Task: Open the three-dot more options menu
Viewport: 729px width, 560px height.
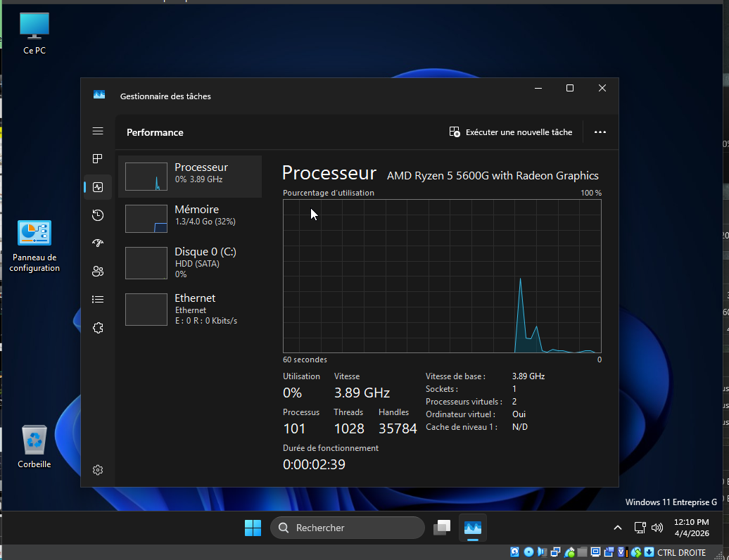Action: coord(600,132)
